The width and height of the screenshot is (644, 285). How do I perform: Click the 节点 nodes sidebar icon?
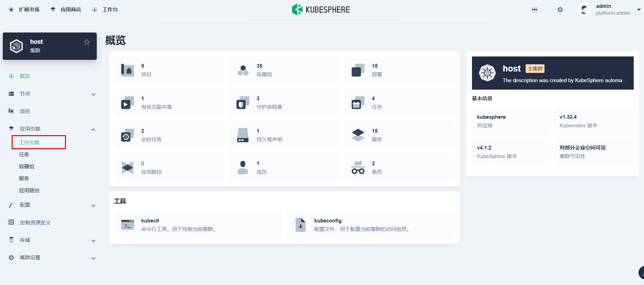(11, 94)
